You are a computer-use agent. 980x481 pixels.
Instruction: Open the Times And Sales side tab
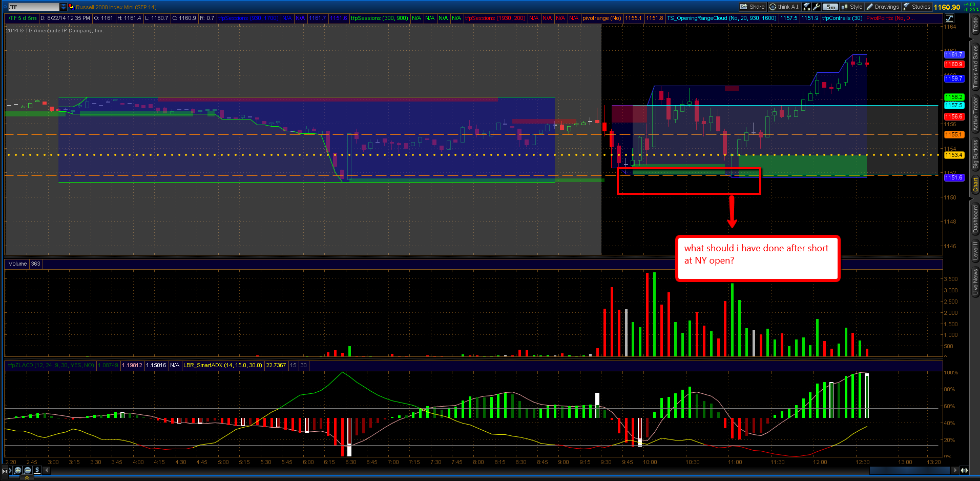tap(975, 66)
